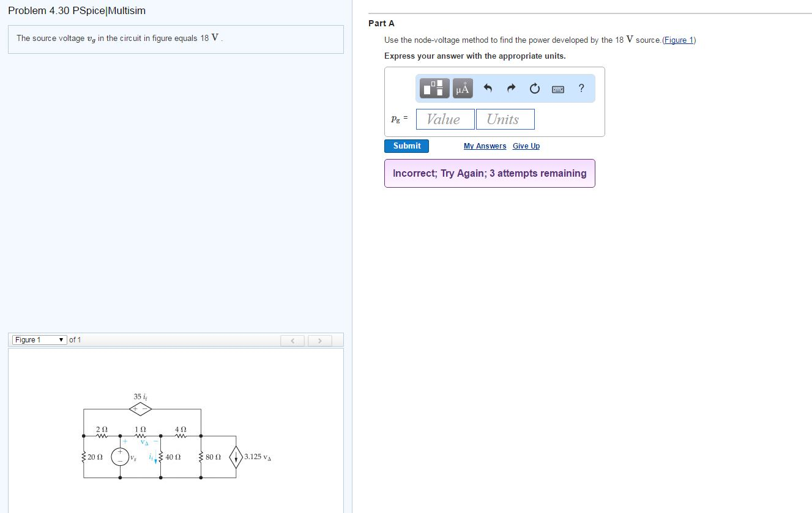The image size is (812, 513).
Task: Click the redo arrow in answer toolbar
Action: pos(510,87)
